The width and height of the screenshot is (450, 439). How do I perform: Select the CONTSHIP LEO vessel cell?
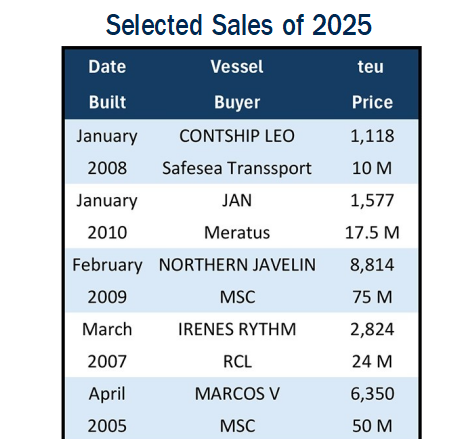[x=237, y=136]
